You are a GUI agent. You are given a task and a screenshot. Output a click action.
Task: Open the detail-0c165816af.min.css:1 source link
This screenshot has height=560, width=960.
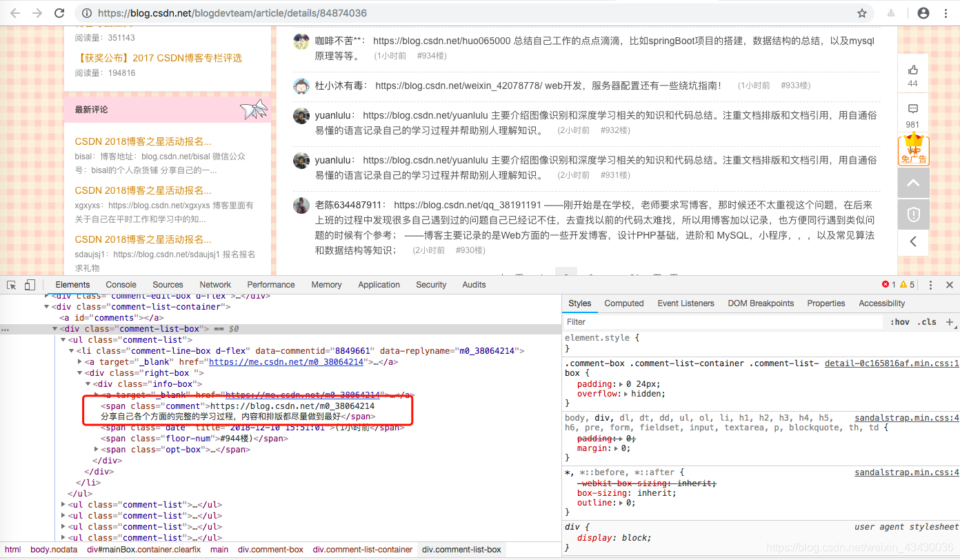(892, 363)
